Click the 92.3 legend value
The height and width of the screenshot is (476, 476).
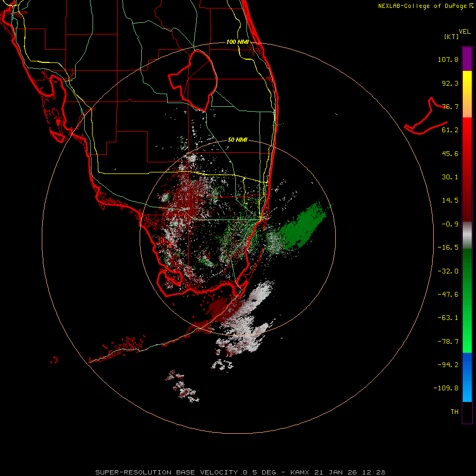(x=450, y=83)
